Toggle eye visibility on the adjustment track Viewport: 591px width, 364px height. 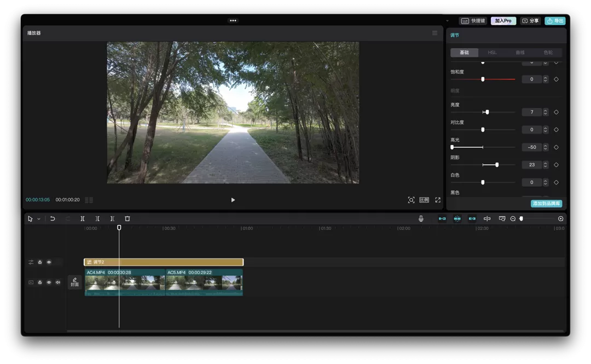[x=49, y=262]
